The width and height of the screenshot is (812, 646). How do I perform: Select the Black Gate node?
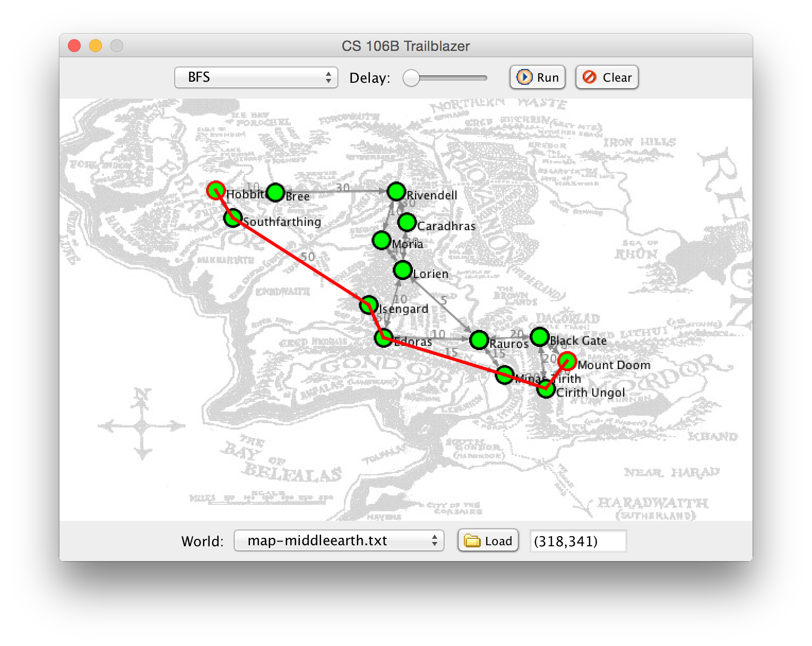(539, 336)
